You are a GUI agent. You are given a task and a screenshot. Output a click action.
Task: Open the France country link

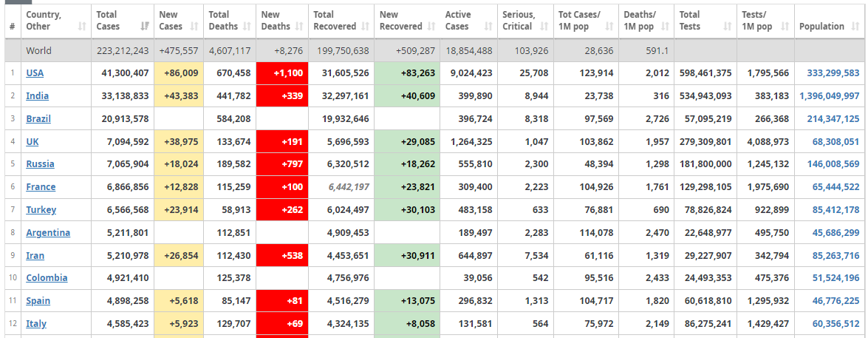pos(41,186)
